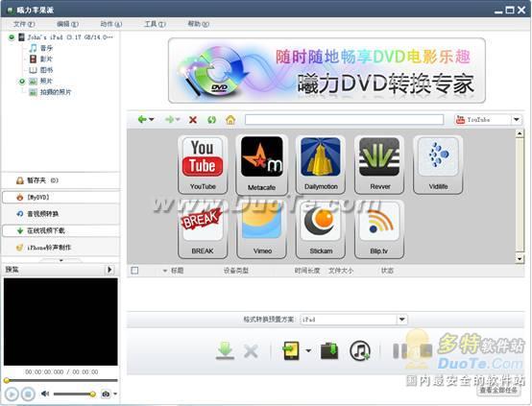The image size is (532, 406).
Task: Select the MyDVD sidebar button
Action: point(61,197)
